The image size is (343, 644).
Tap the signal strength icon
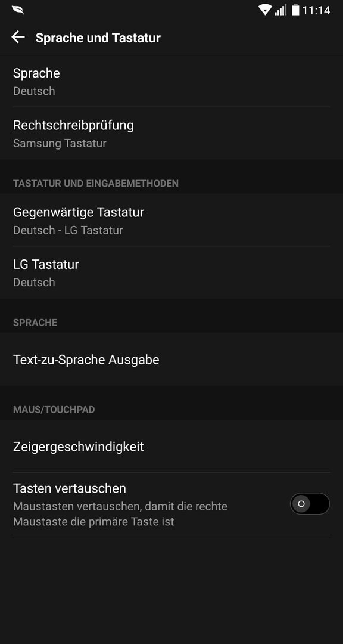(281, 10)
